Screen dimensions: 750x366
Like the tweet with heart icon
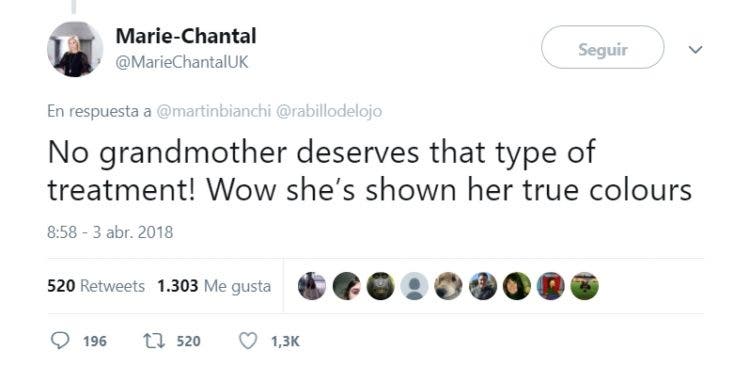pos(248,341)
